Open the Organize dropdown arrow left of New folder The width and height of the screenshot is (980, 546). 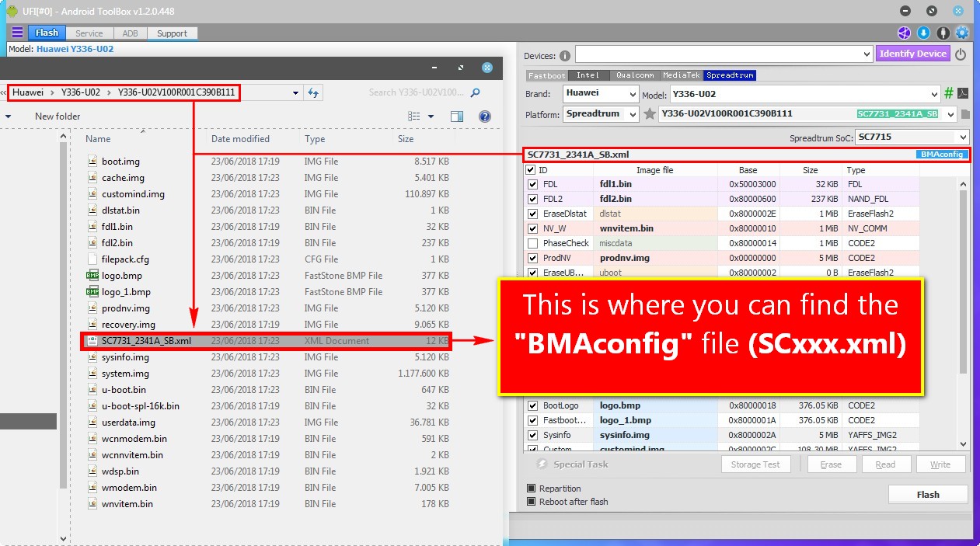(9, 117)
